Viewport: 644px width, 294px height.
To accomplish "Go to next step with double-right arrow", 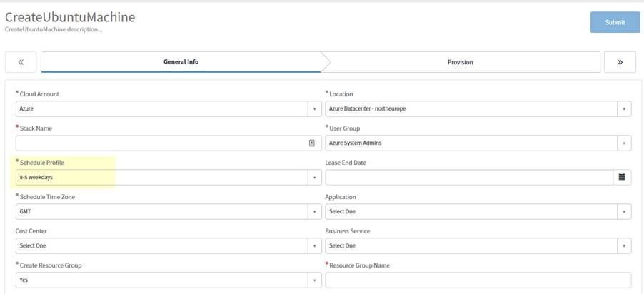I will pos(620,62).
